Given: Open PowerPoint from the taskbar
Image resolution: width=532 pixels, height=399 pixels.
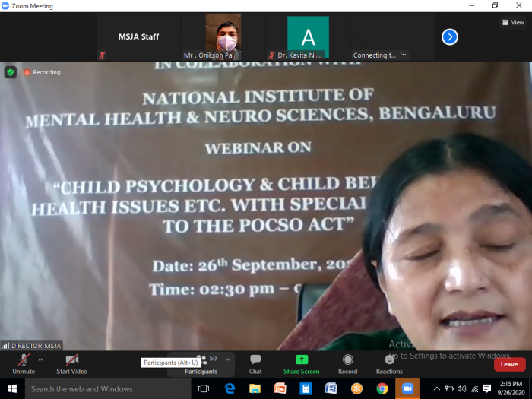Looking at the screenshot, I should tap(280, 389).
